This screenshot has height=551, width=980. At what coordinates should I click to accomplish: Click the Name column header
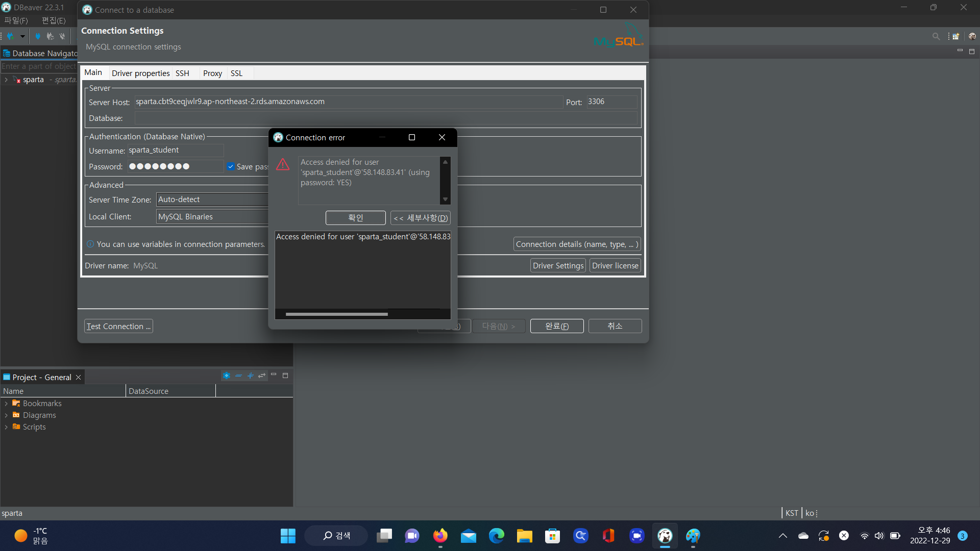tap(63, 391)
